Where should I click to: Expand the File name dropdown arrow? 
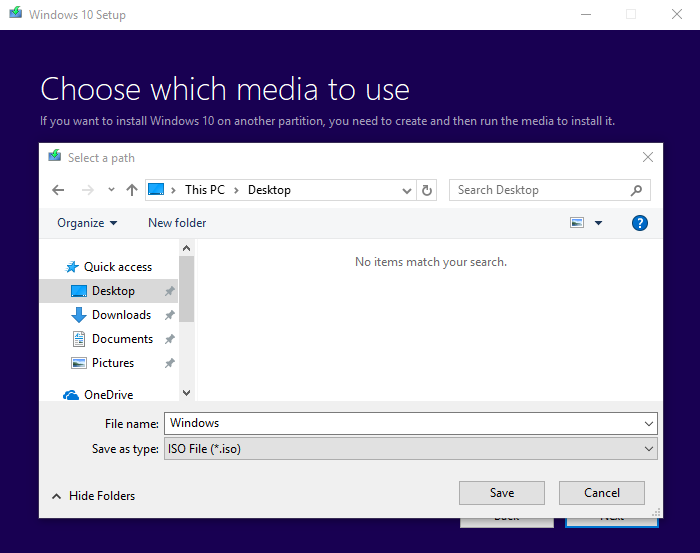(649, 424)
